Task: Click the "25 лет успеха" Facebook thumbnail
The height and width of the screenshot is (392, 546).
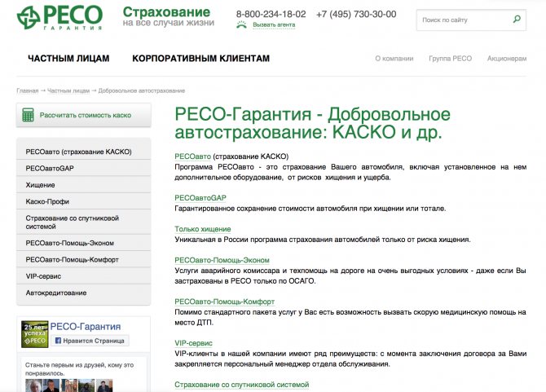Action: [x=34, y=335]
